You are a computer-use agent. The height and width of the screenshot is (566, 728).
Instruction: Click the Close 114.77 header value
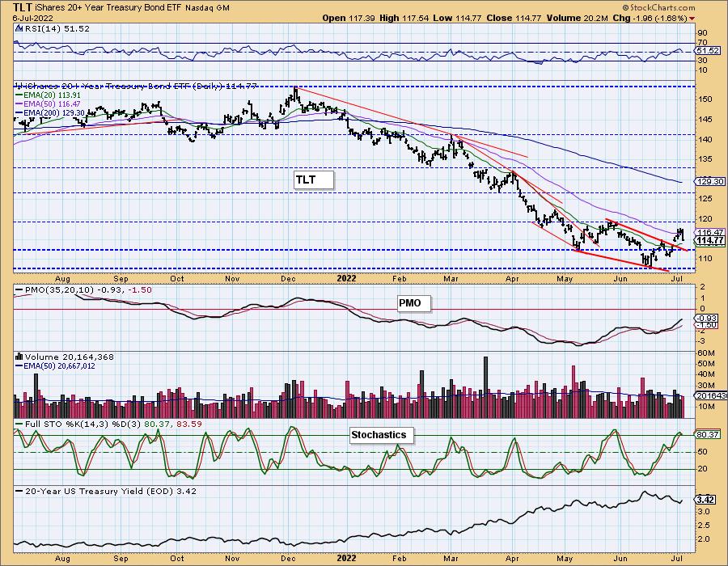click(x=514, y=18)
